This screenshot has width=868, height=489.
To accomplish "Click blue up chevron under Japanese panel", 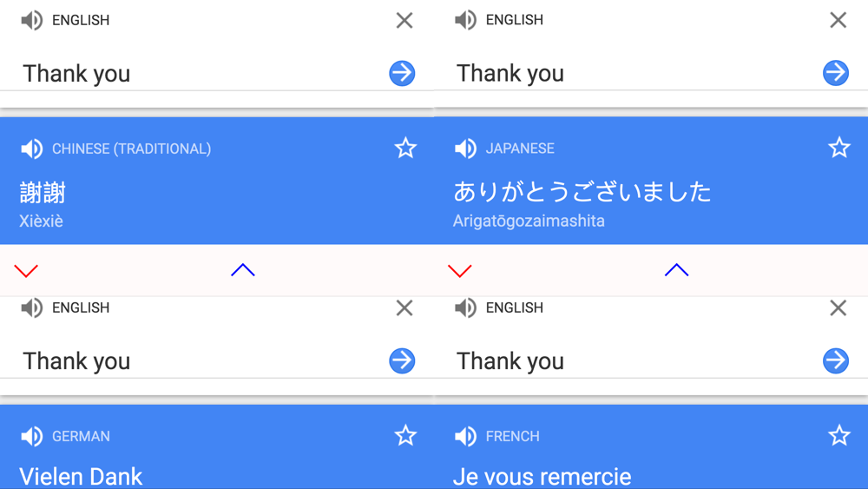I will pos(676,270).
